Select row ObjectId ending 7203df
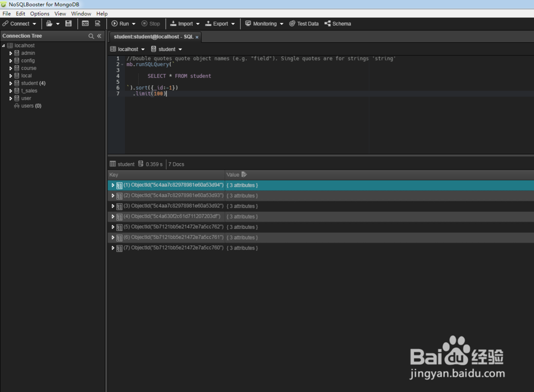The image size is (534, 392). [321, 217]
